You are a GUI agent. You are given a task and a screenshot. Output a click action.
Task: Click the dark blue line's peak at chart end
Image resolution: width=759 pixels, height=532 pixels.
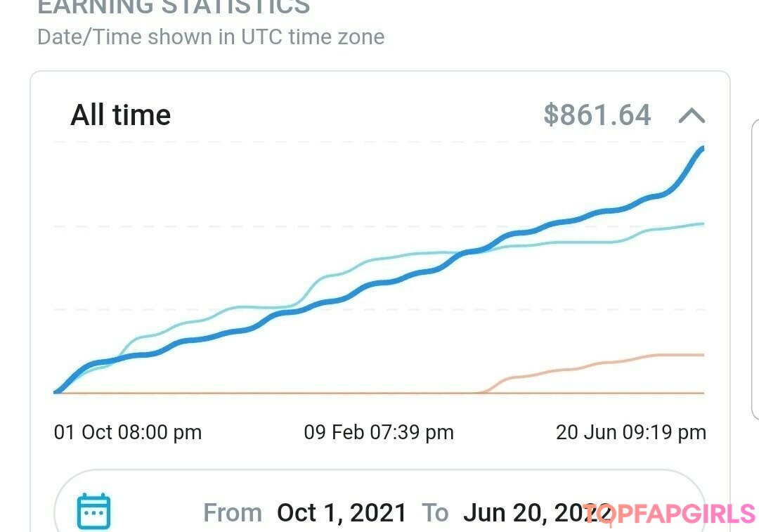coord(701,148)
